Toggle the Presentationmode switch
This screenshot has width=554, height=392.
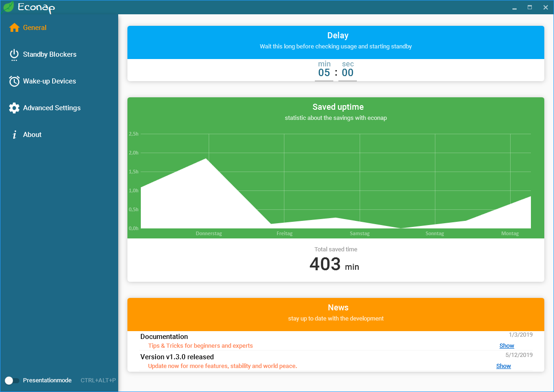[12, 380]
